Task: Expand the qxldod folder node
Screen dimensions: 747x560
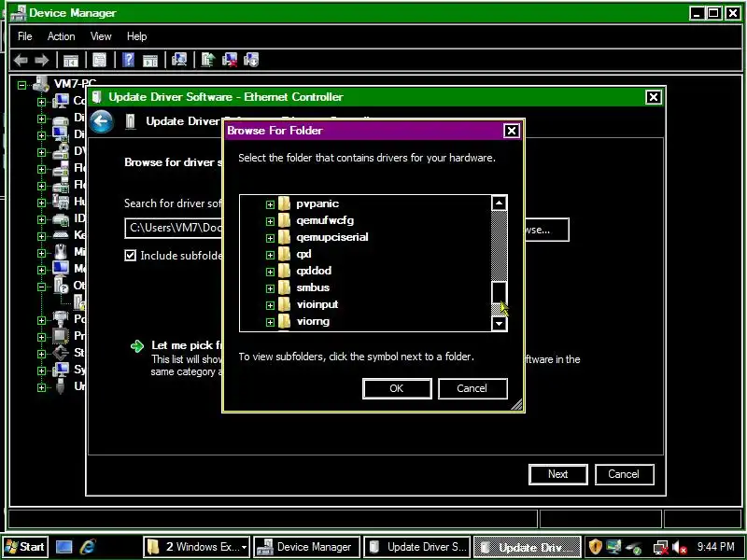Action: 270,272
